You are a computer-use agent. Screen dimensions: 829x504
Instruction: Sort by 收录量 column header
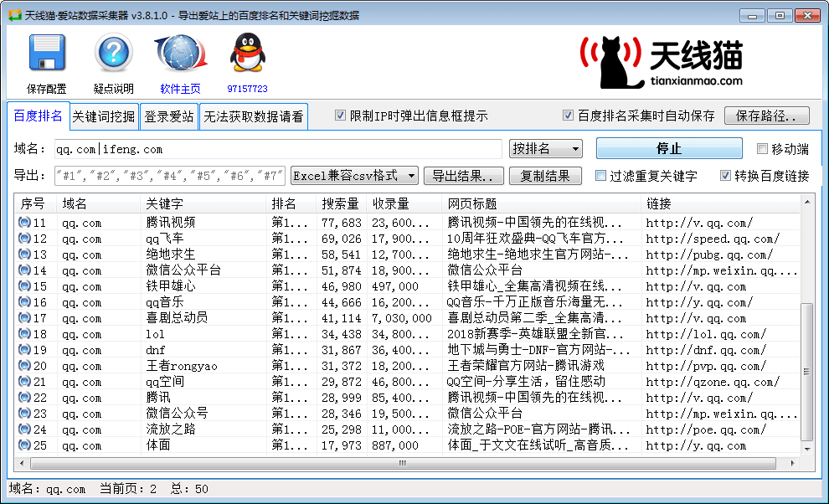click(404, 203)
